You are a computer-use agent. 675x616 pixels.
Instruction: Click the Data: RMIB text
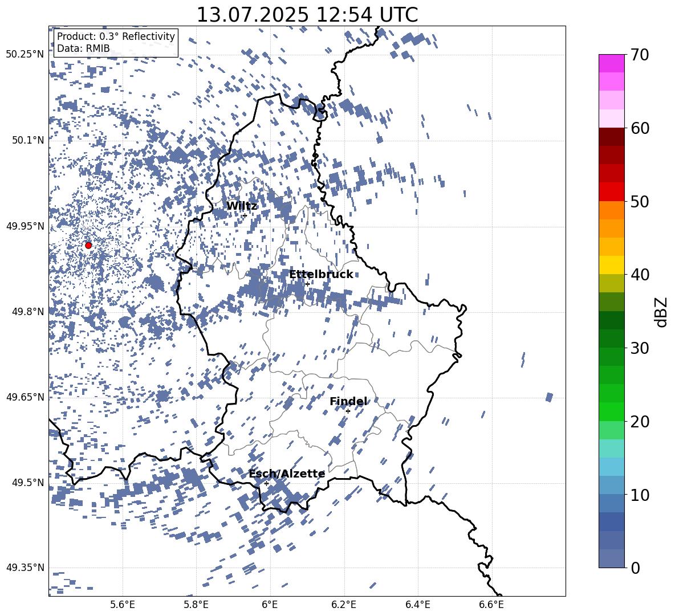click(x=83, y=48)
